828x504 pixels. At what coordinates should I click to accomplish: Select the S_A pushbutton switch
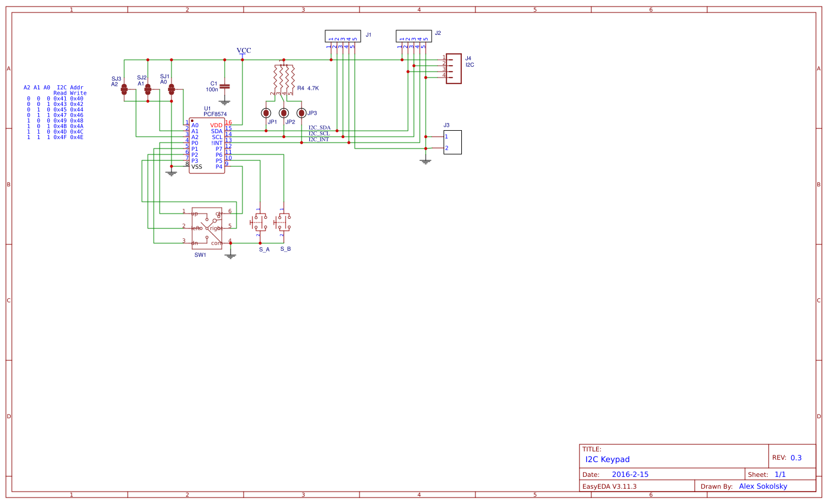260,222
